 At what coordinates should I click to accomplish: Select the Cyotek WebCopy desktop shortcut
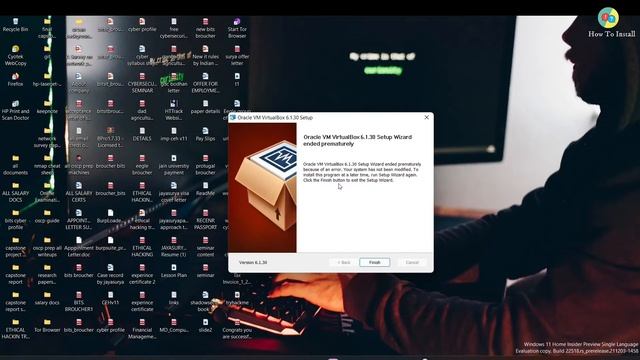[x=16, y=56]
